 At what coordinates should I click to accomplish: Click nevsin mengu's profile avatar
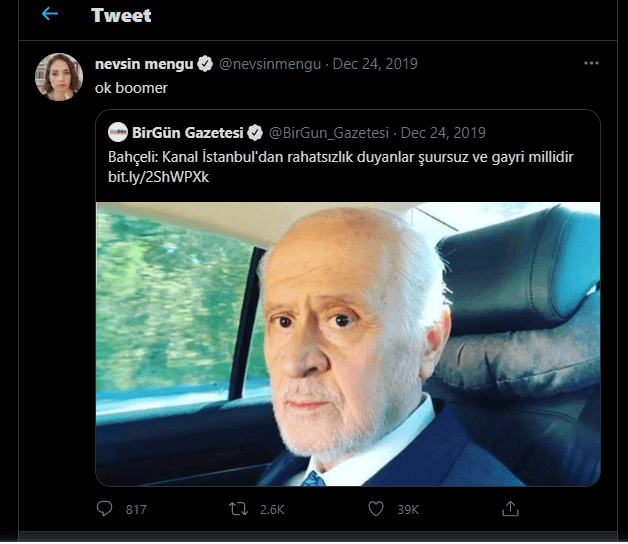[59, 77]
